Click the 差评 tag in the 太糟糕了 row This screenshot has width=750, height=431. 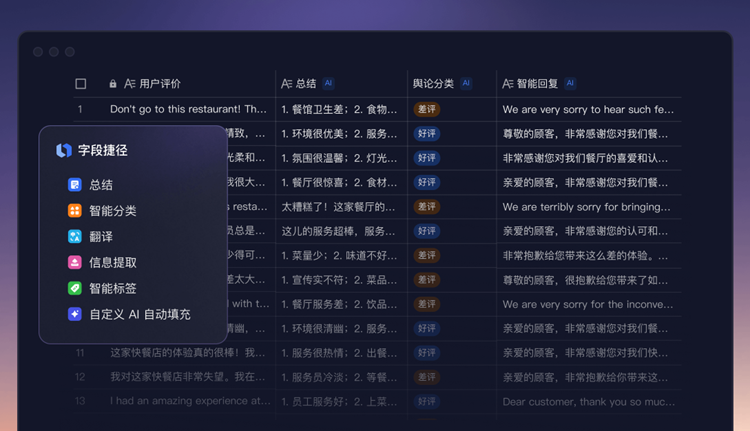click(427, 207)
